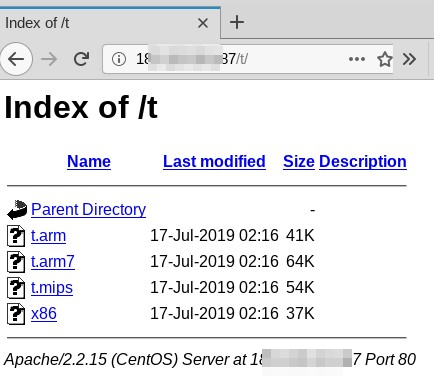Select the modified date in t.mips row

214,287
